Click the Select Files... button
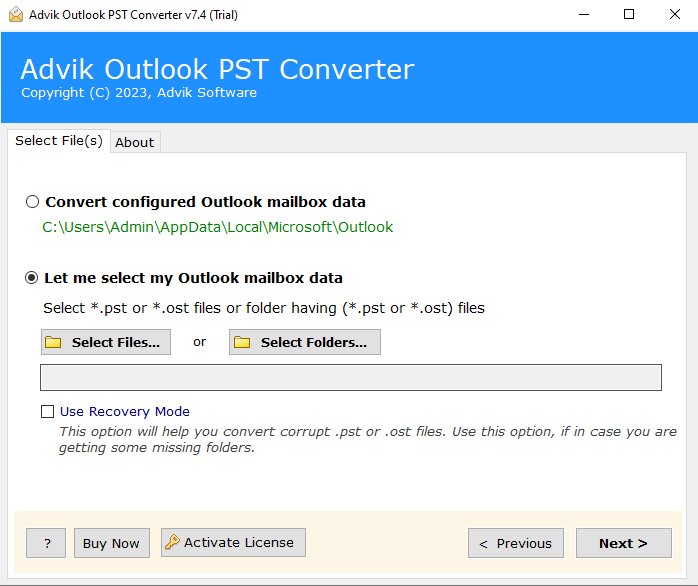Screen dimensions: 698x586 point(106,342)
